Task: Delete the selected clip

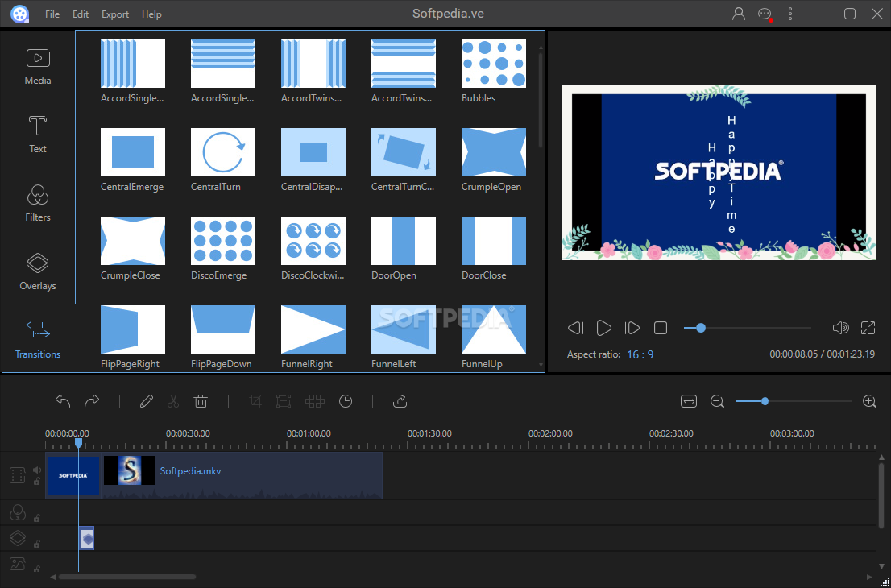Action: tap(201, 401)
